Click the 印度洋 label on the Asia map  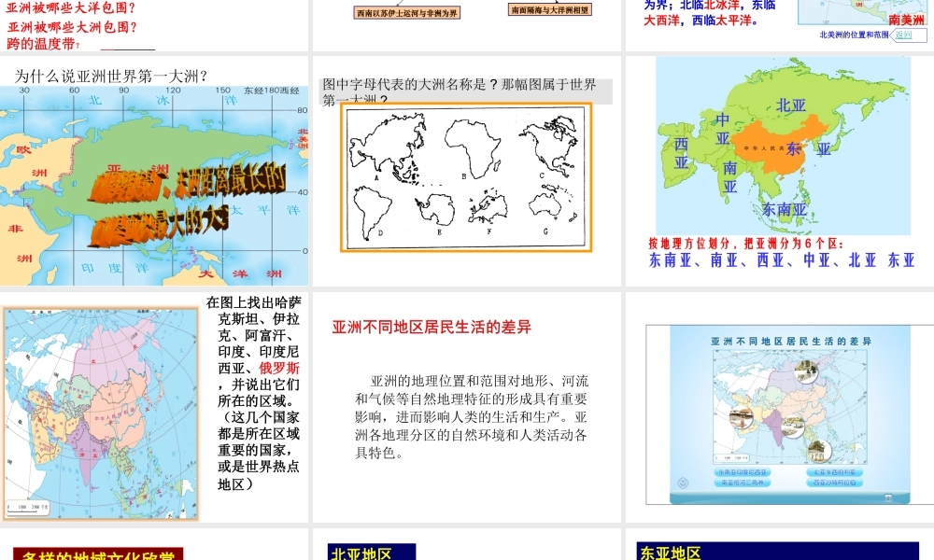[115, 268]
